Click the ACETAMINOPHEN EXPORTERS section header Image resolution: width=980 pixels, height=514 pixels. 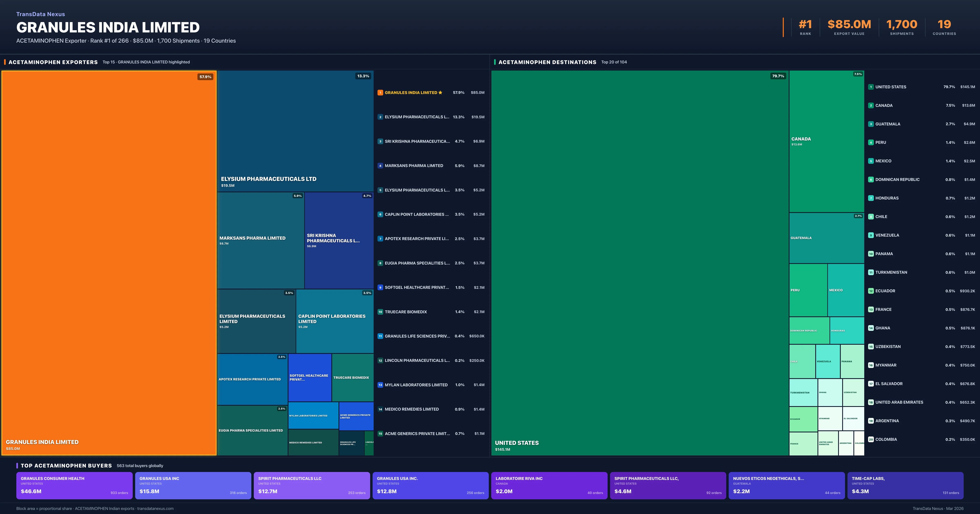point(53,62)
